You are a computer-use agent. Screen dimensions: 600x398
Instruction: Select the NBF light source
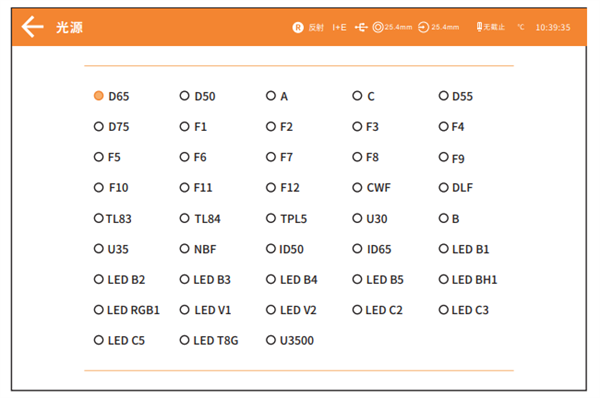(x=184, y=249)
